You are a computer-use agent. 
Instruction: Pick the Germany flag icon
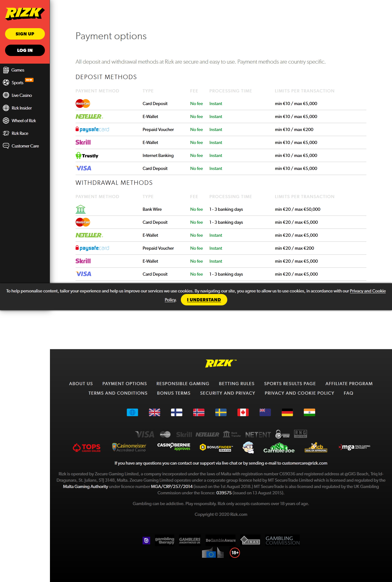pos(287,412)
